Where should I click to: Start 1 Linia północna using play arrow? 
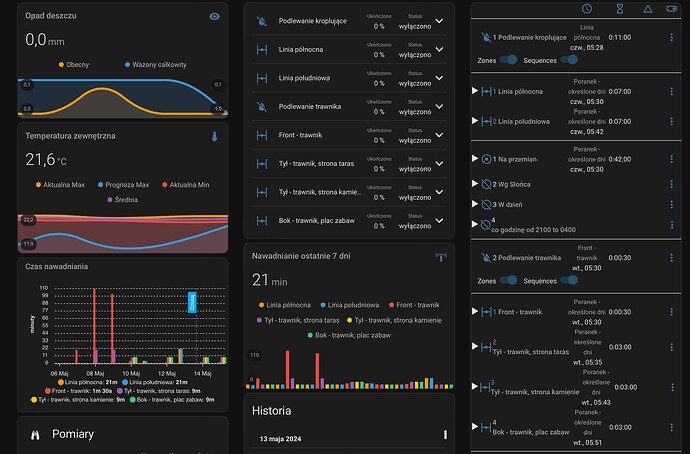point(475,91)
